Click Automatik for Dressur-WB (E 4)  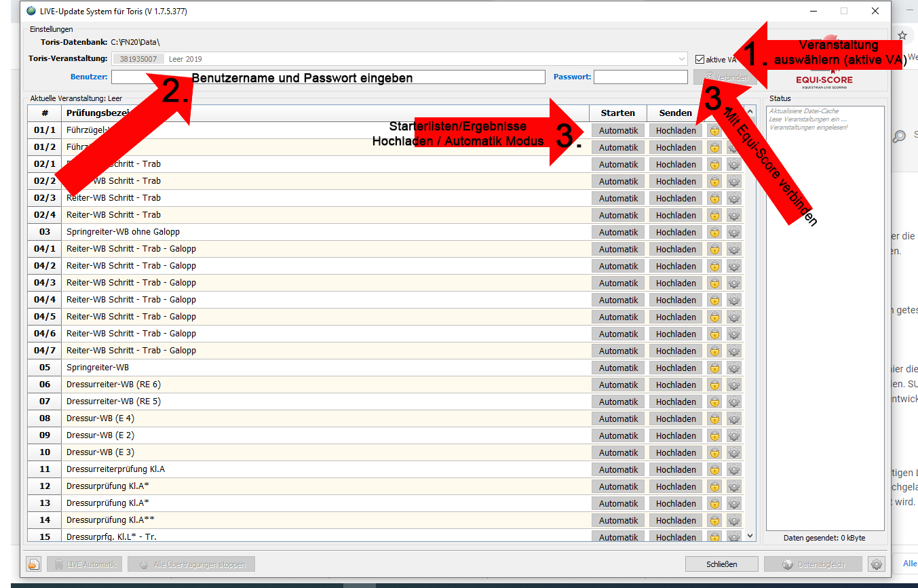coord(618,418)
